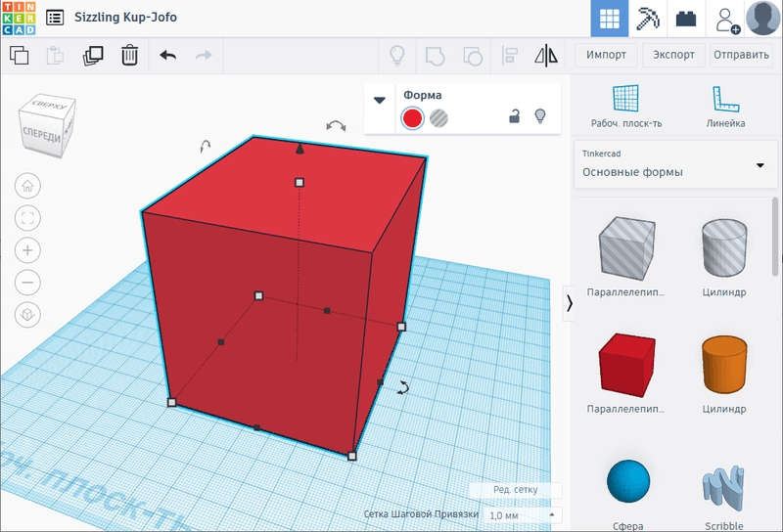Viewport: 783px width, 532px height.
Task: Switch to the 3D design grid tab
Action: pos(610,19)
